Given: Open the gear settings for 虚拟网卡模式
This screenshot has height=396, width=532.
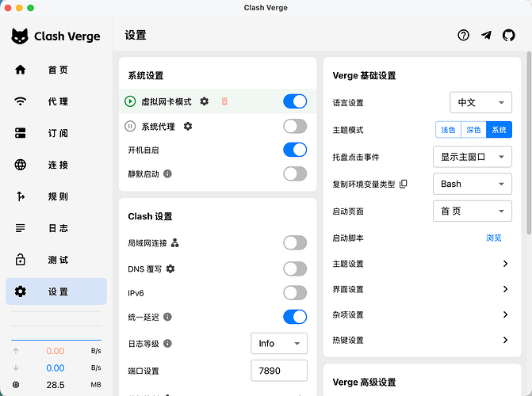Looking at the screenshot, I should pos(205,101).
